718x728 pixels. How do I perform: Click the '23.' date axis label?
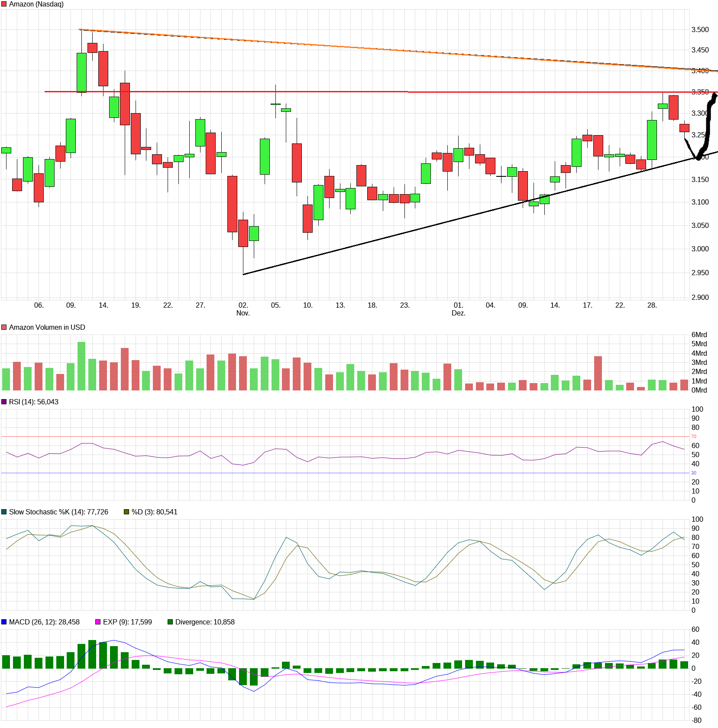pyautogui.click(x=404, y=305)
